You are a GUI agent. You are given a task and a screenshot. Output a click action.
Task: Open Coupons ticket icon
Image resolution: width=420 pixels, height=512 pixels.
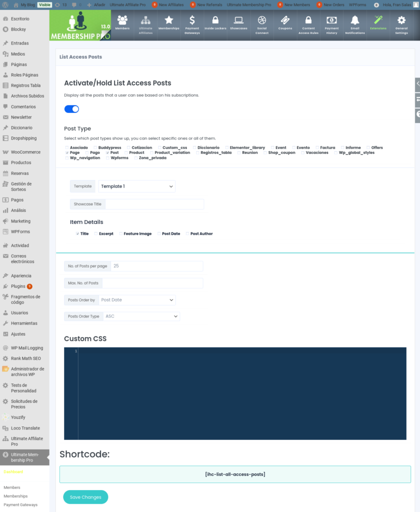[x=285, y=20]
